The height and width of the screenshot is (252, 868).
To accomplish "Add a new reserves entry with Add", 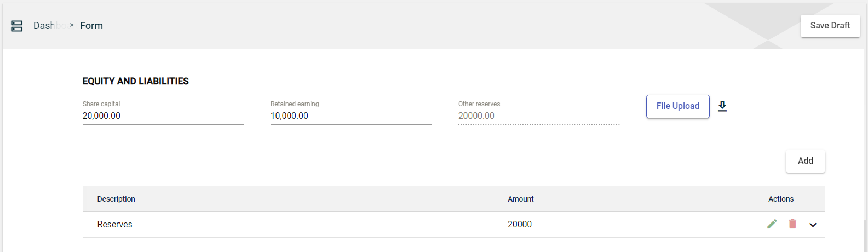I will 805,161.
